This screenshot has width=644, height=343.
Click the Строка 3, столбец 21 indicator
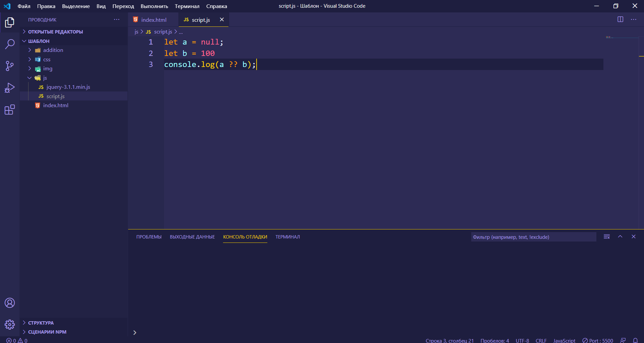click(449, 340)
